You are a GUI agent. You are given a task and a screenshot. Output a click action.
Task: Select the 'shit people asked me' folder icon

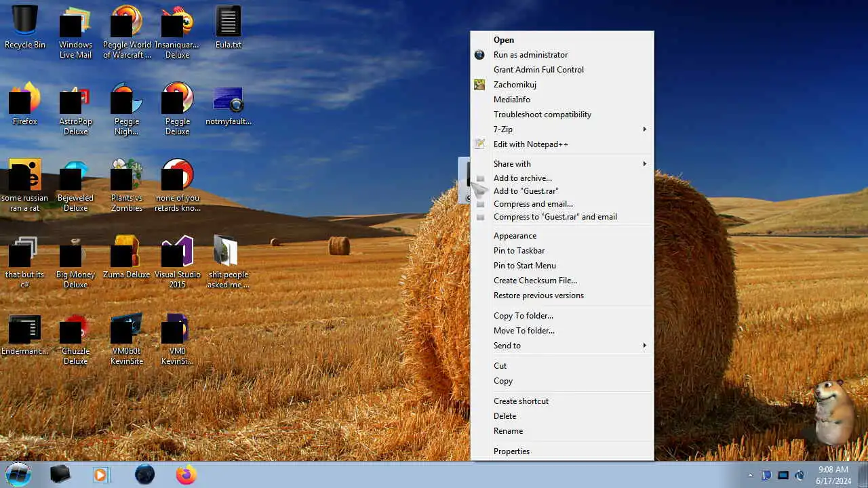click(229, 262)
